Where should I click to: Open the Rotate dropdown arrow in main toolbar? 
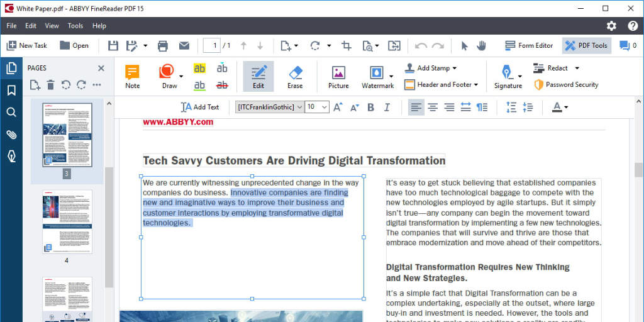point(328,46)
